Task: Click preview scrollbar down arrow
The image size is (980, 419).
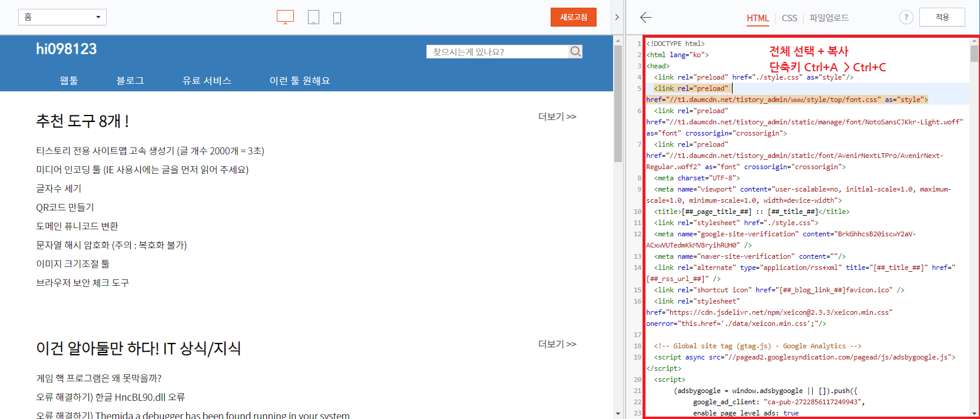Action: point(618,414)
